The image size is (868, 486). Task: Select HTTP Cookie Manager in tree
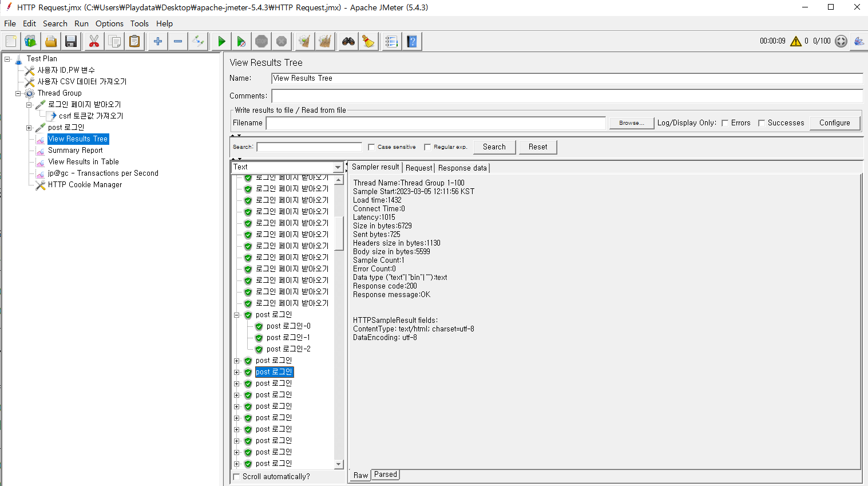85,184
